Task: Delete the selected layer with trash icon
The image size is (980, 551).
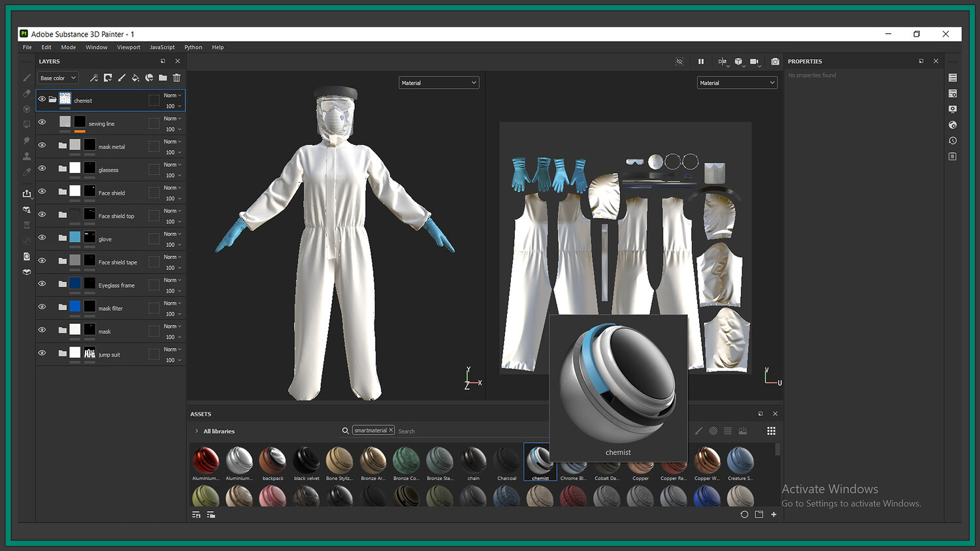Action: pyautogui.click(x=176, y=78)
